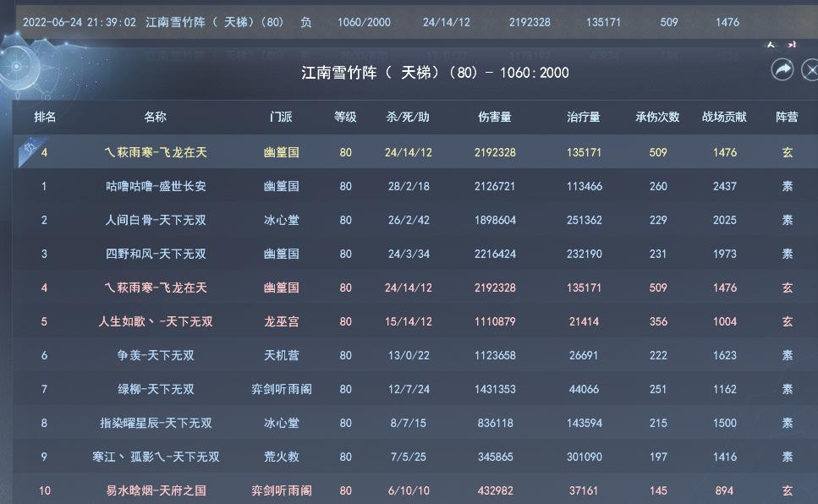Viewport: 818px width, 504px height.
Task: Click the share arrow icon
Action: pos(782,70)
